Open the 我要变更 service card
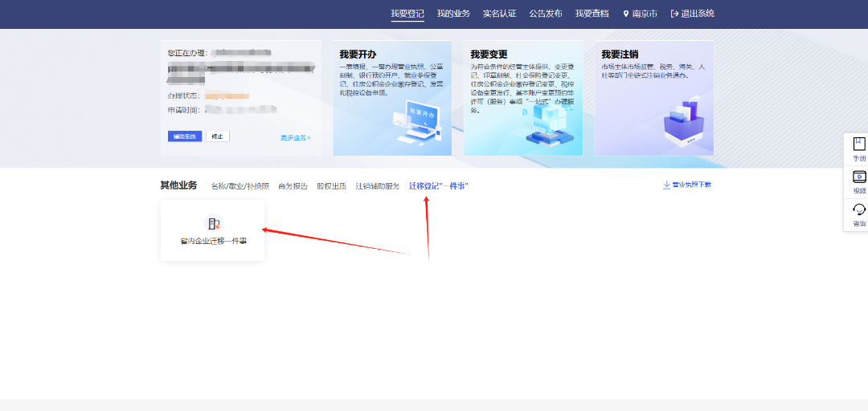868x411 pixels. point(522,98)
